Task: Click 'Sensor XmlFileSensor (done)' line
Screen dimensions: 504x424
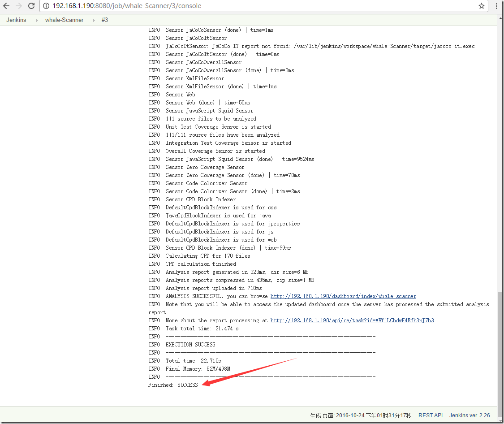Action: (212, 87)
